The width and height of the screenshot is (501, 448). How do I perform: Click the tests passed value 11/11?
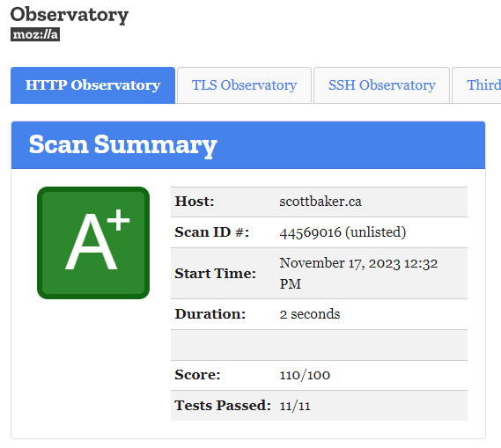pyautogui.click(x=295, y=406)
